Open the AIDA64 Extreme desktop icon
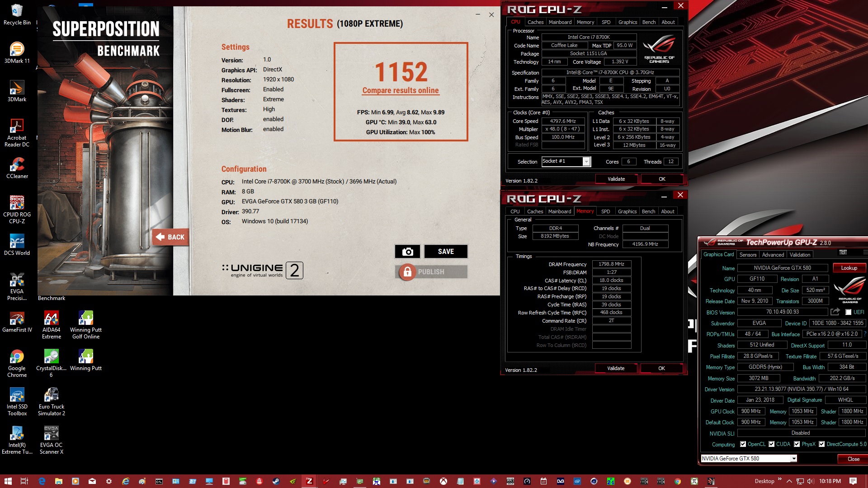Image resolution: width=868 pixels, height=488 pixels. click(x=52, y=325)
